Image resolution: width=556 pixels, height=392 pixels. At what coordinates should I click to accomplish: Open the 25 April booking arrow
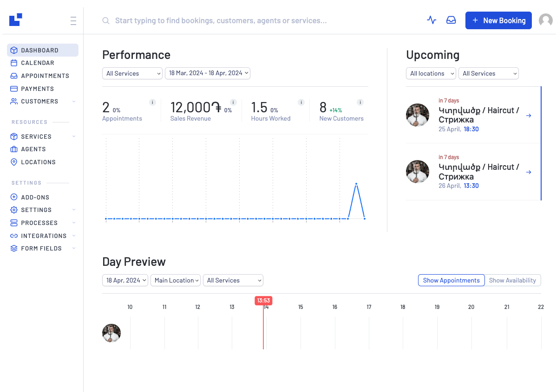529,116
